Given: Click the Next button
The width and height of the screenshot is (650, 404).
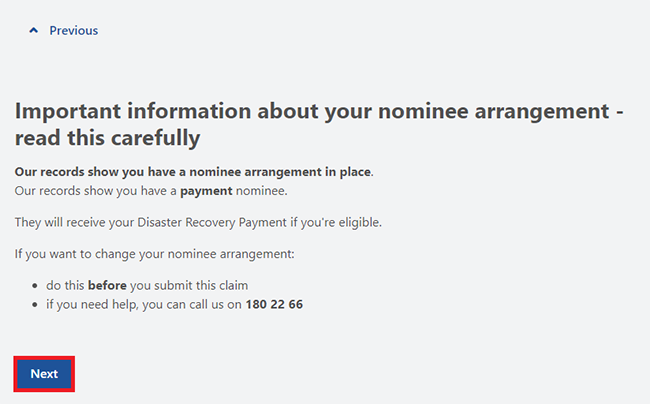Looking at the screenshot, I should pyautogui.click(x=44, y=374).
